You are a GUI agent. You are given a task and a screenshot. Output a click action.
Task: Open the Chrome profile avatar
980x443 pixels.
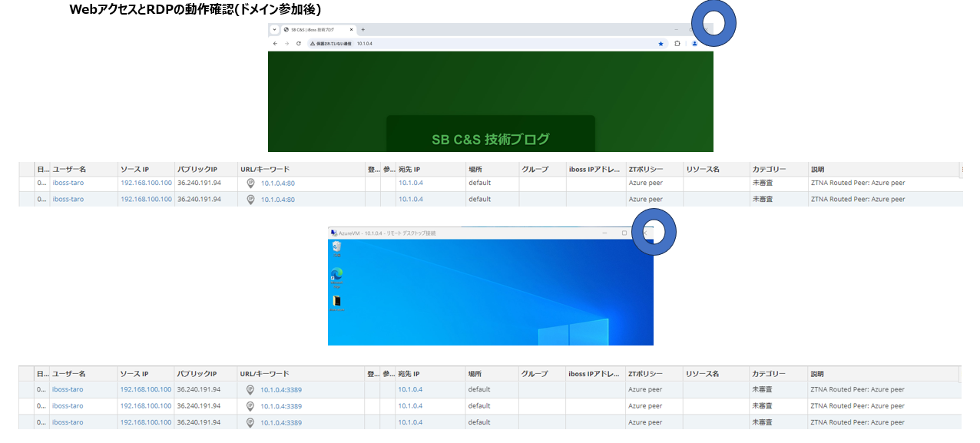(694, 44)
